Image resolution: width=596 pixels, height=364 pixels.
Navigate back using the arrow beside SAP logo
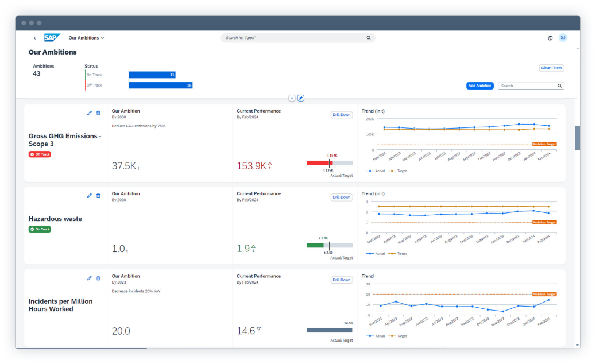(x=34, y=37)
